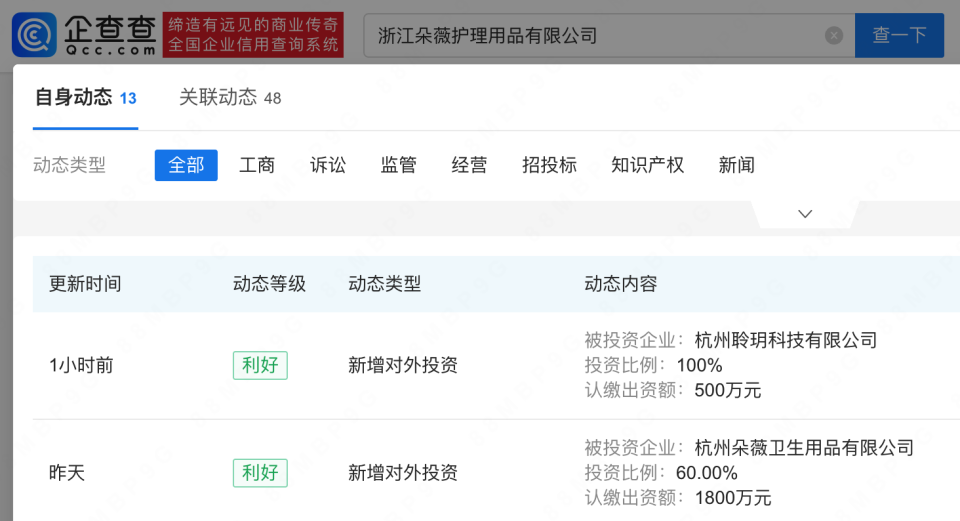Click 新增对外投资 in the 昨天 row
Screen dimensions: 960x521
[x=403, y=473]
